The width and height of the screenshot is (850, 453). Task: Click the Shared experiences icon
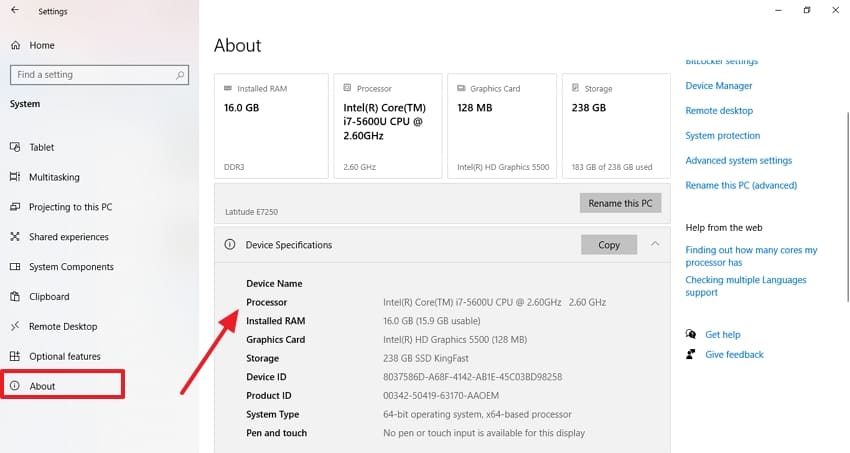click(15, 236)
